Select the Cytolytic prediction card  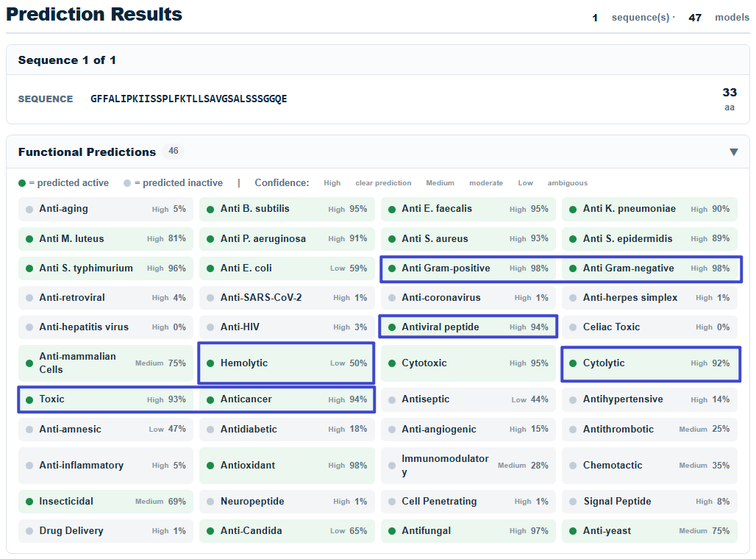(x=649, y=363)
